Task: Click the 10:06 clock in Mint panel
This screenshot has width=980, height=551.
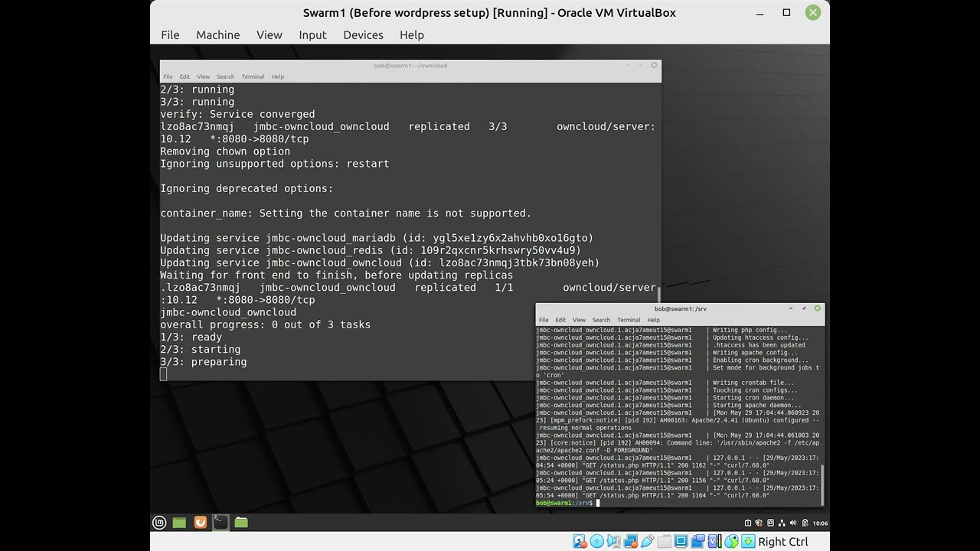Action: point(820,523)
